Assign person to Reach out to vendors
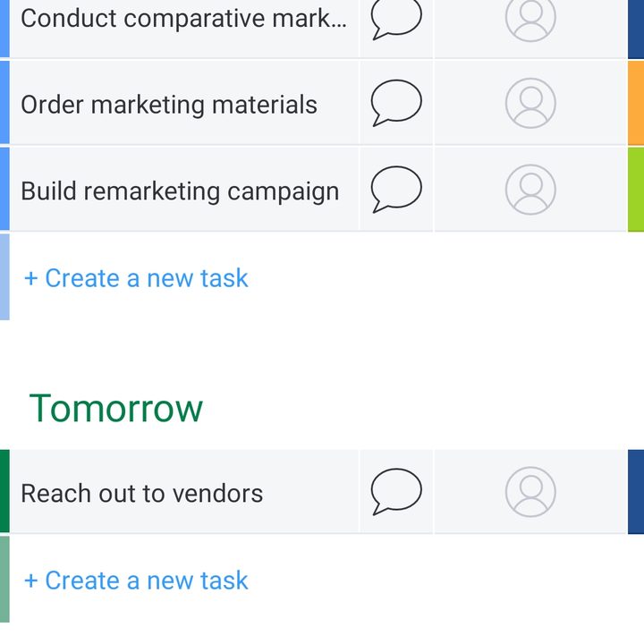 530,492
